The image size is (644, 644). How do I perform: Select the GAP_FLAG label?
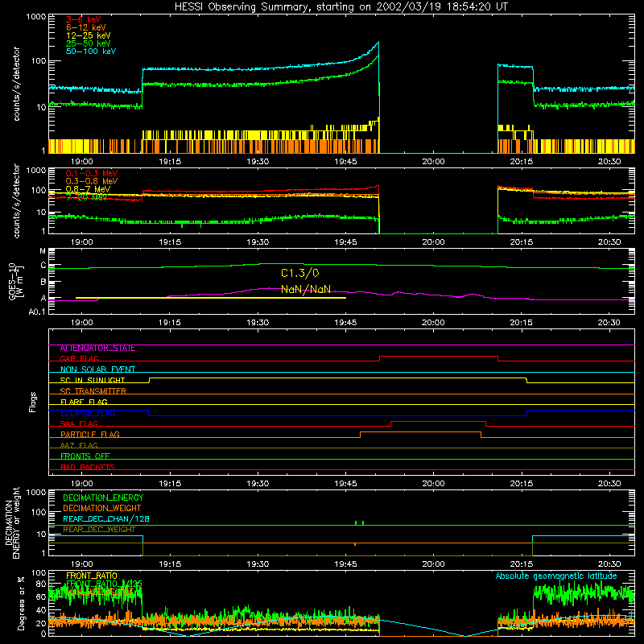pyautogui.click(x=79, y=358)
